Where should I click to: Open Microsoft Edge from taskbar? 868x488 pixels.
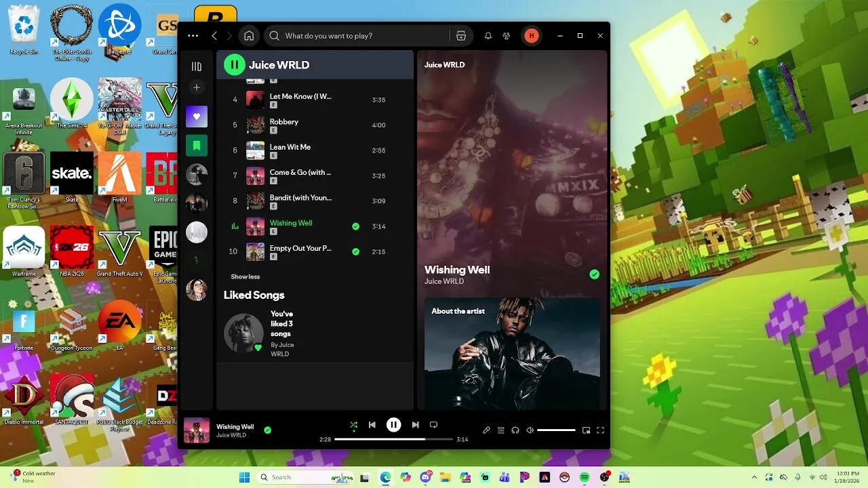[385, 477]
